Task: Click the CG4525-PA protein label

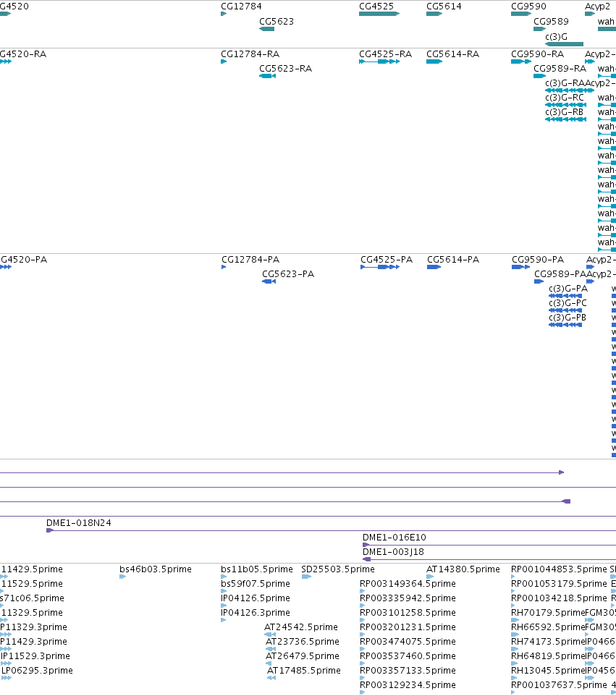Action: pyautogui.click(x=387, y=260)
